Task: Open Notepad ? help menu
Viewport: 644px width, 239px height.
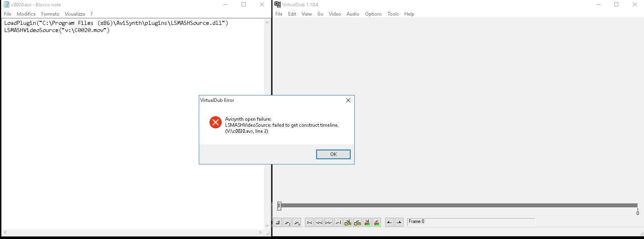Action: click(91, 14)
